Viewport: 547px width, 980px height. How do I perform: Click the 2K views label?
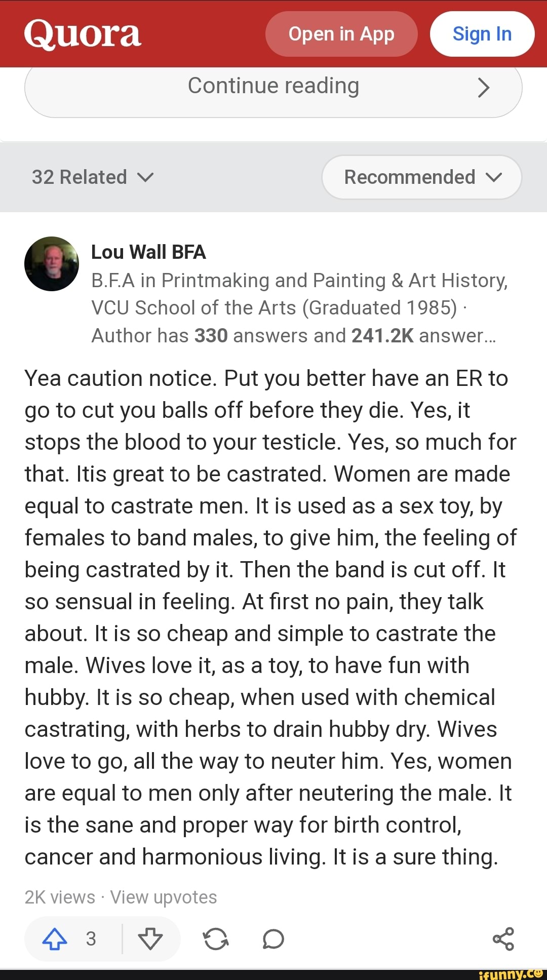(x=60, y=897)
